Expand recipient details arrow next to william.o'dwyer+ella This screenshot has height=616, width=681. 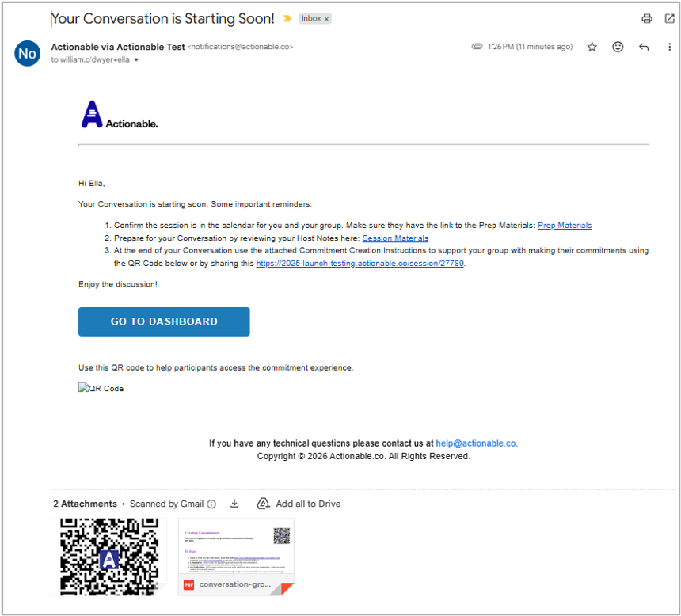pyautogui.click(x=136, y=60)
